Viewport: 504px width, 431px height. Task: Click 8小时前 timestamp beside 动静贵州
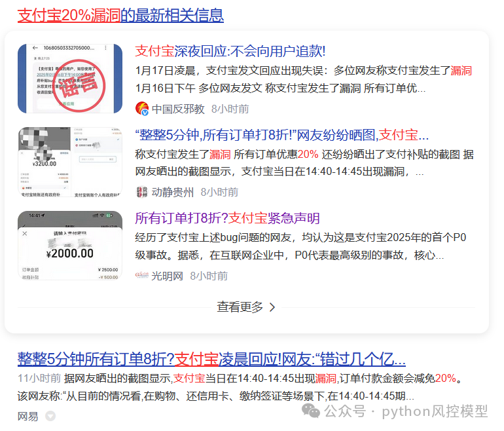(x=219, y=193)
